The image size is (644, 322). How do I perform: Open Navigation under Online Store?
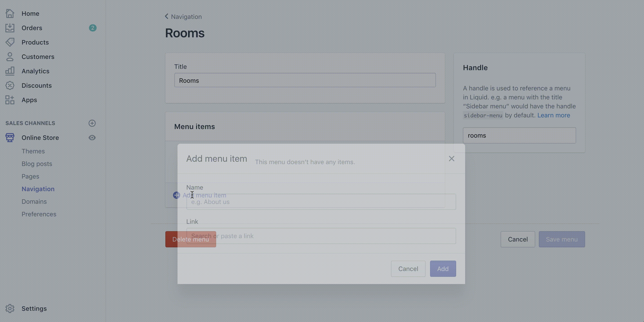tap(38, 189)
